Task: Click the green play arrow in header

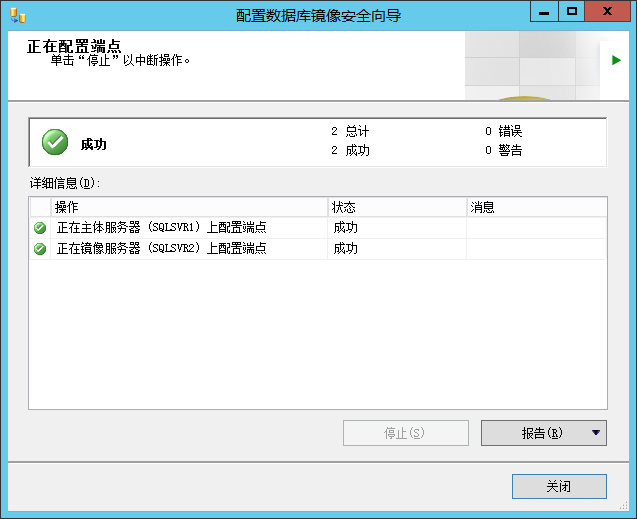Action: (616, 60)
